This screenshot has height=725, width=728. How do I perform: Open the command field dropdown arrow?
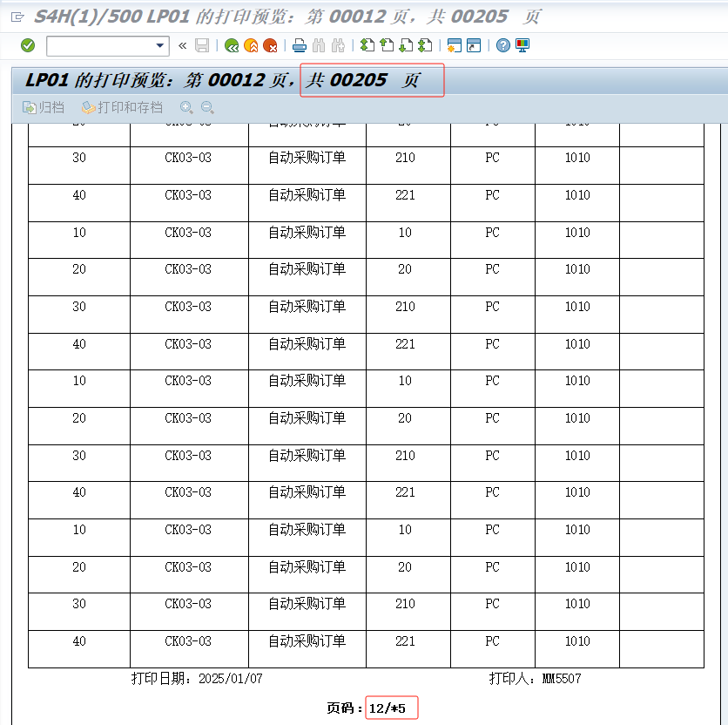point(159,45)
